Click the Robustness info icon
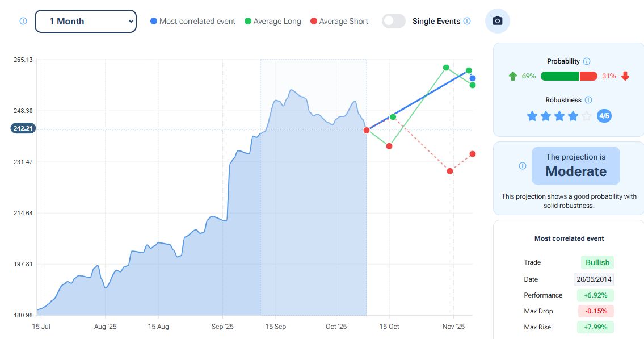 [588, 100]
